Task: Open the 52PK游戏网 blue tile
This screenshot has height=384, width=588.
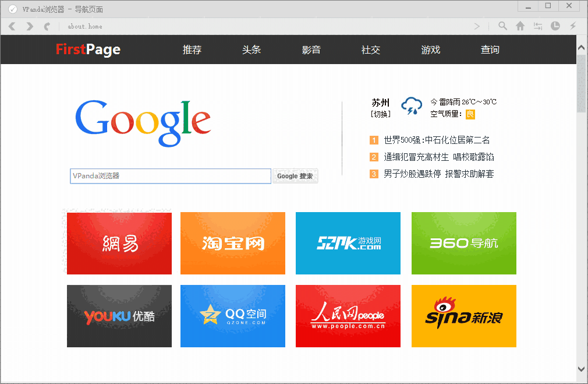Action: 348,243
